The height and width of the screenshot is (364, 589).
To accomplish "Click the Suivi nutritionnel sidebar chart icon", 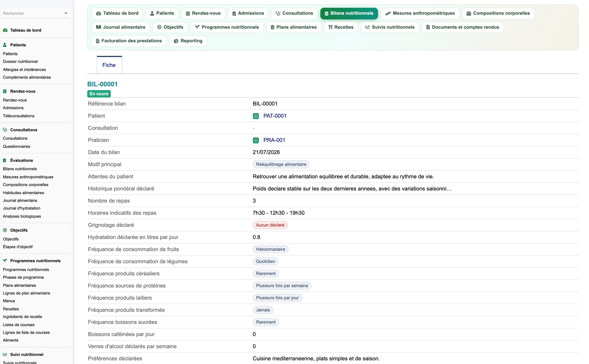I will point(5,355).
